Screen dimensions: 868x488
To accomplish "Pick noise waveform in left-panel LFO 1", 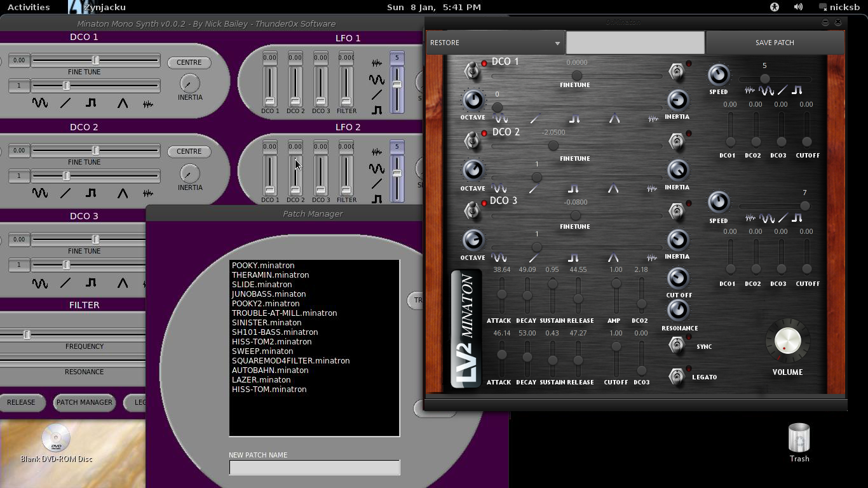I will pos(377,63).
